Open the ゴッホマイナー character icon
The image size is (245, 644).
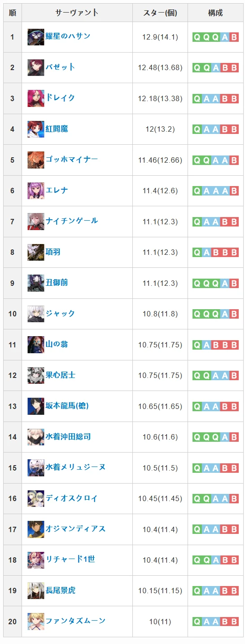(36, 160)
